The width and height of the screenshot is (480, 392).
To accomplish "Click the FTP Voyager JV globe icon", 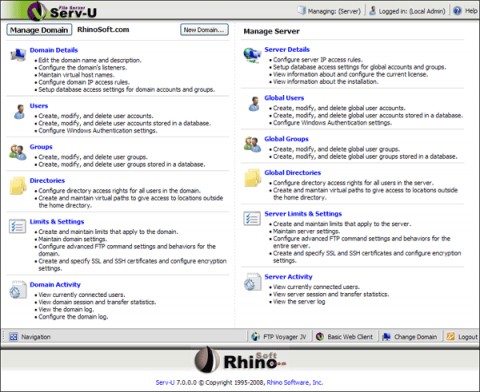I will [x=256, y=337].
